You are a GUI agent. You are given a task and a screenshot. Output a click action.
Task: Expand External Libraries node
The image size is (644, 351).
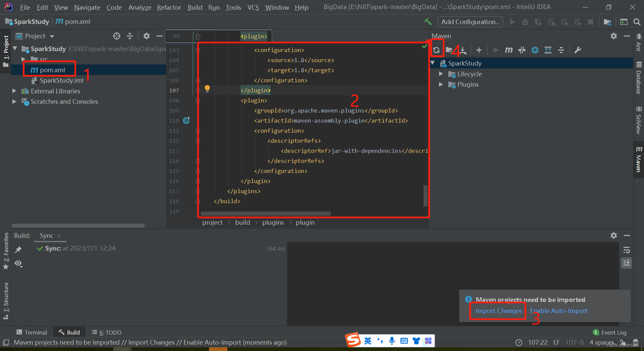click(14, 91)
